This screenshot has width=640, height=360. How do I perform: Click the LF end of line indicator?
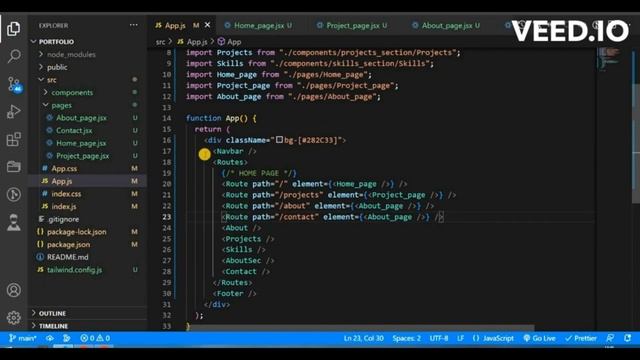[460, 338]
